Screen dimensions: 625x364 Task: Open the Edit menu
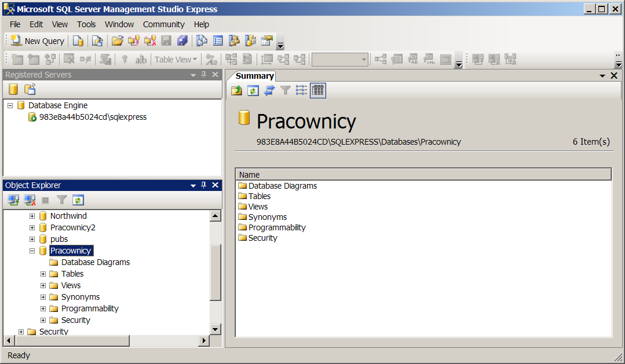[x=36, y=24]
